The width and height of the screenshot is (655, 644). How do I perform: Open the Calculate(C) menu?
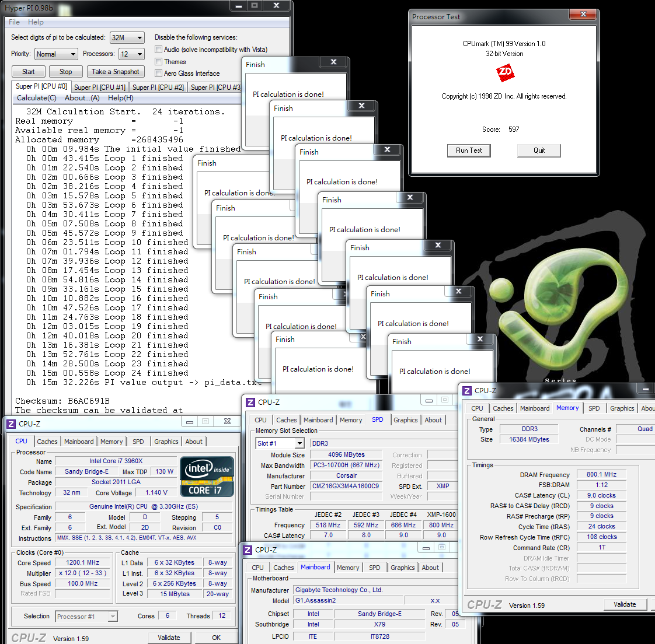(36, 98)
